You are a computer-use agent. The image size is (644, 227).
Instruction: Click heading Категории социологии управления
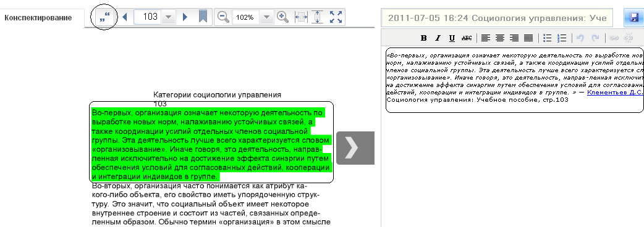tap(218, 95)
